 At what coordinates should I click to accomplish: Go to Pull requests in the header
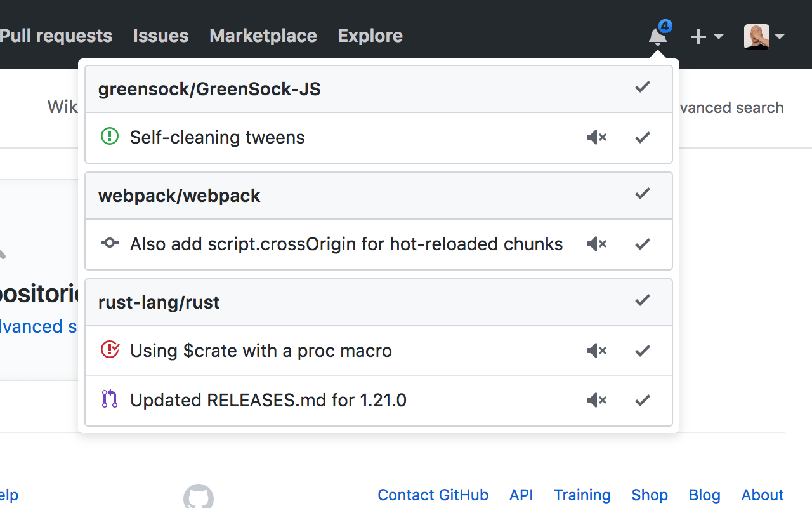point(56,36)
